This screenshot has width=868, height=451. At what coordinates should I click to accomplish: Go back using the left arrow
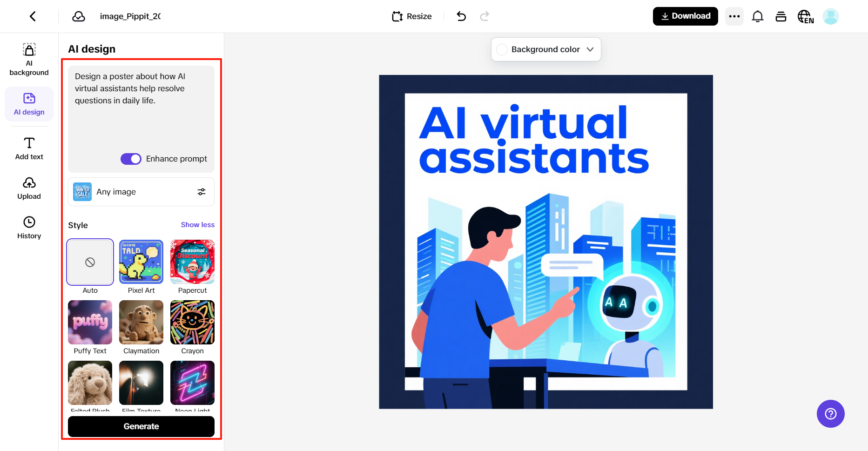pos(33,16)
